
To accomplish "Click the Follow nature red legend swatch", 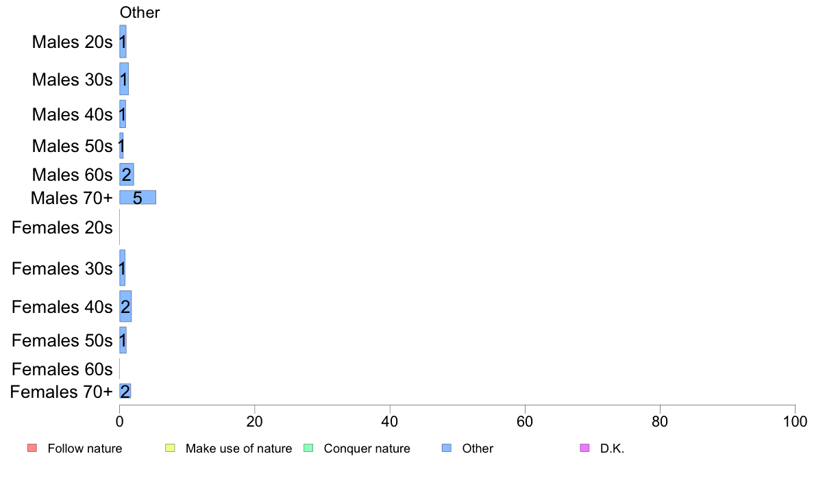I will pyautogui.click(x=32, y=448).
